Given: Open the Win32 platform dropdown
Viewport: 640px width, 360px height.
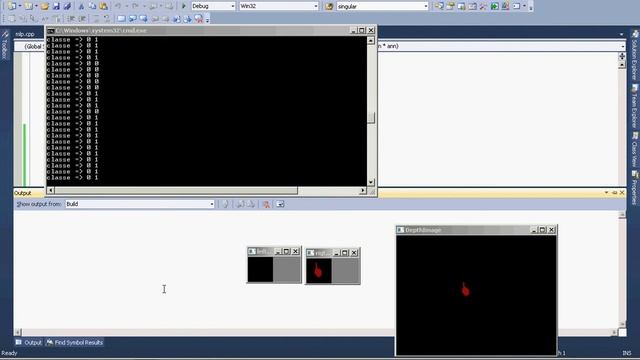Looking at the screenshot, I should (279, 6).
